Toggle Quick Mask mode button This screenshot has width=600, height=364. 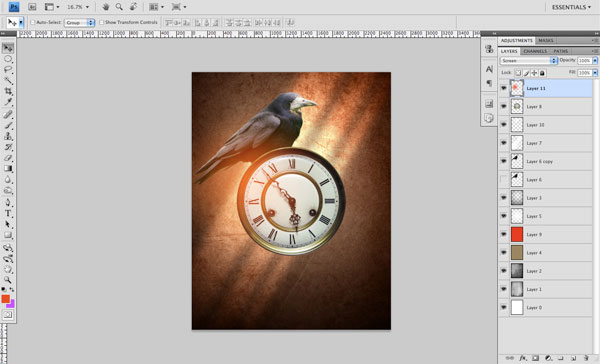click(x=8, y=315)
